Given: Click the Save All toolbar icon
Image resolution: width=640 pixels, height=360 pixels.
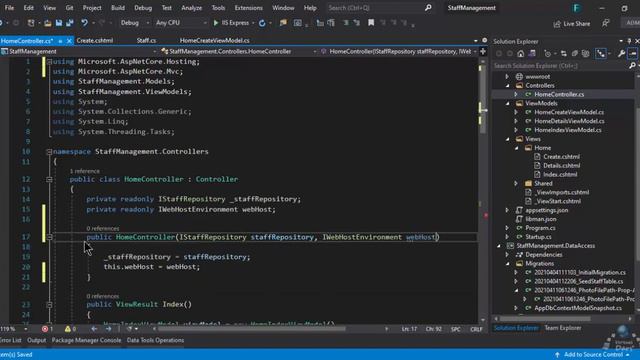Looking at the screenshot, I should coord(69,23).
